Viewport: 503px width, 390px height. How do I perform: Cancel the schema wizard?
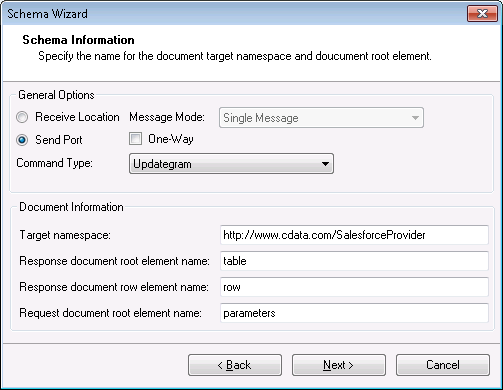pyautogui.click(x=443, y=365)
